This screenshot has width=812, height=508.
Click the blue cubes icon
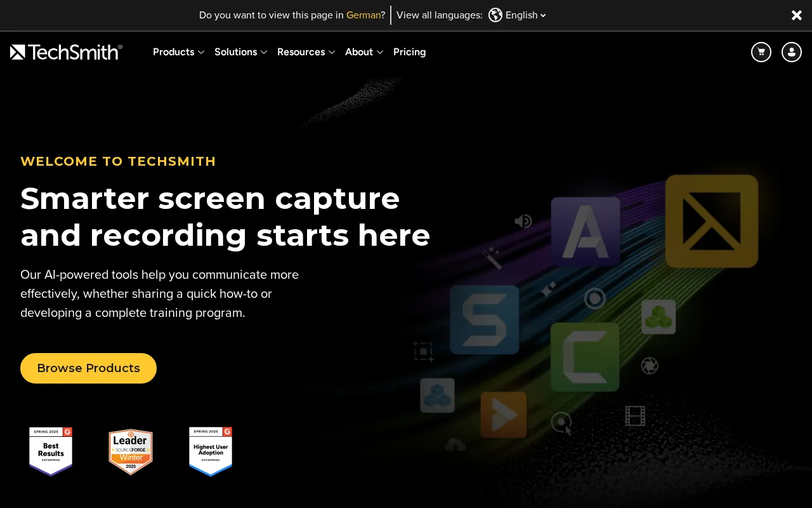pyautogui.click(x=437, y=395)
